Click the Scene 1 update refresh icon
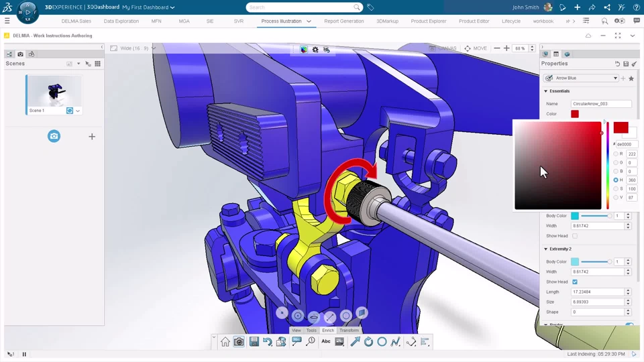This screenshot has width=644, height=362. [70, 111]
